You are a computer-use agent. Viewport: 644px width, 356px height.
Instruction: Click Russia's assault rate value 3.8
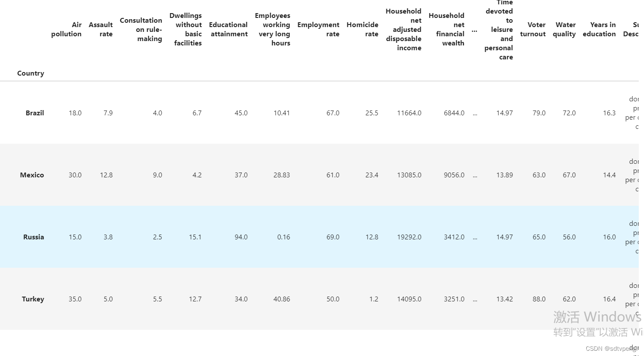(x=108, y=237)
